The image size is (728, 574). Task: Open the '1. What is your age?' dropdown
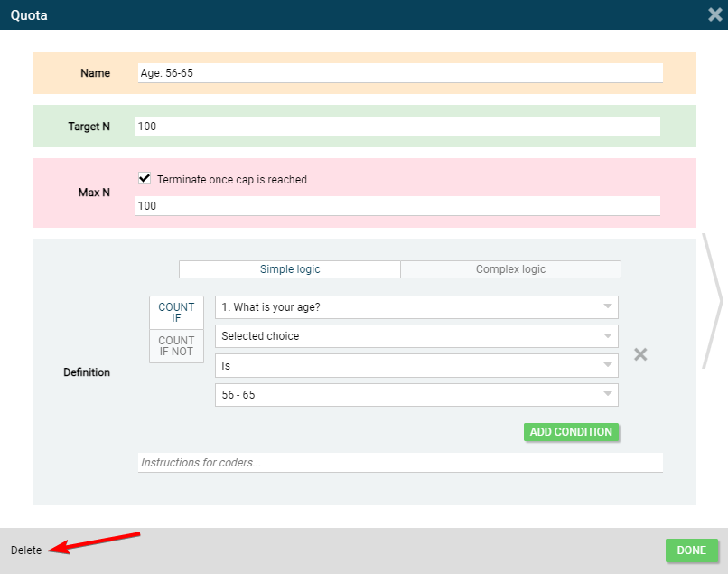(x=416, y=307)
